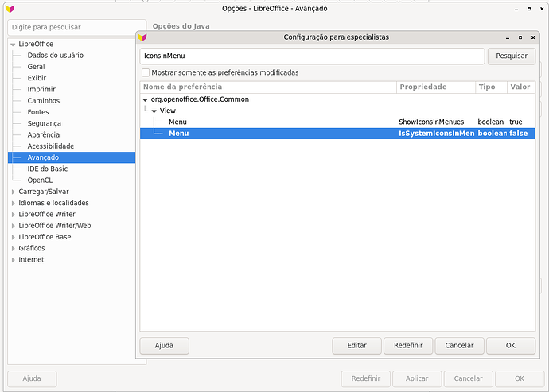Open the Segurança options page
This screenshot has width=549, height=392.
44,123
